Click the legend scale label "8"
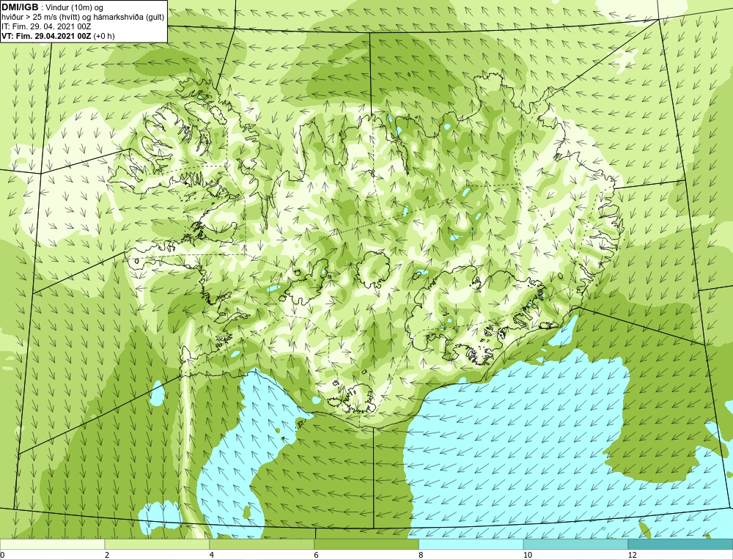 click(421, 555)
